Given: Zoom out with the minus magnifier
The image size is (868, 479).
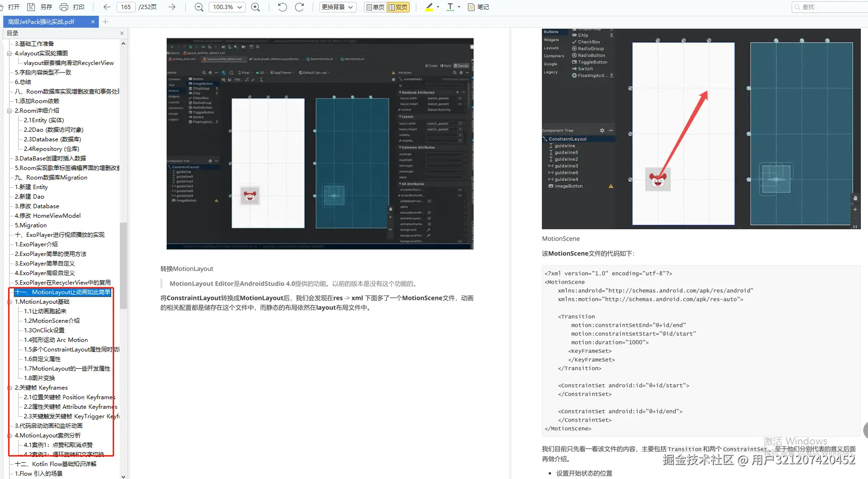Looking at the screenshot, I should [x=199, y=7].
